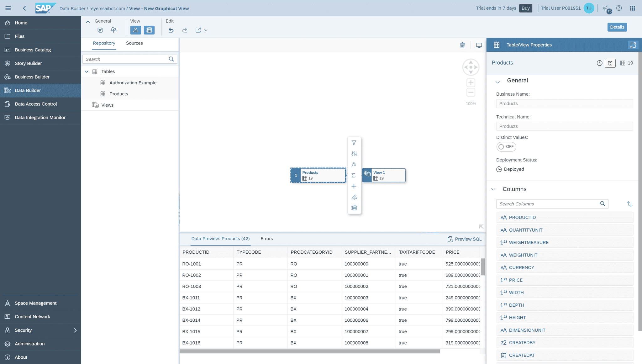Switch to the Sources tab
Image resolution: width=642 pixels, height=364 pixels.
pos(134,43)
